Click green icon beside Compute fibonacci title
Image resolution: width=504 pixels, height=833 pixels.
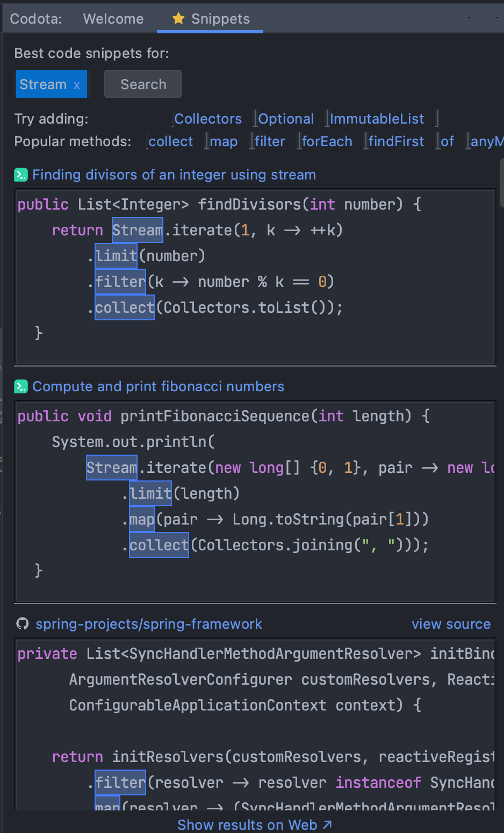21,386
